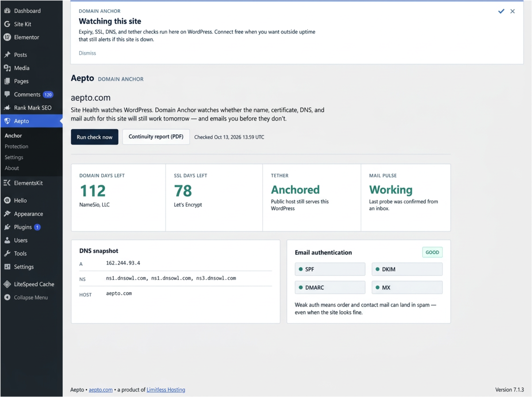Screen dimensions: 532x397
Task: Click the Dashboard gauge icon in sidebar
Action: [7, 11]
